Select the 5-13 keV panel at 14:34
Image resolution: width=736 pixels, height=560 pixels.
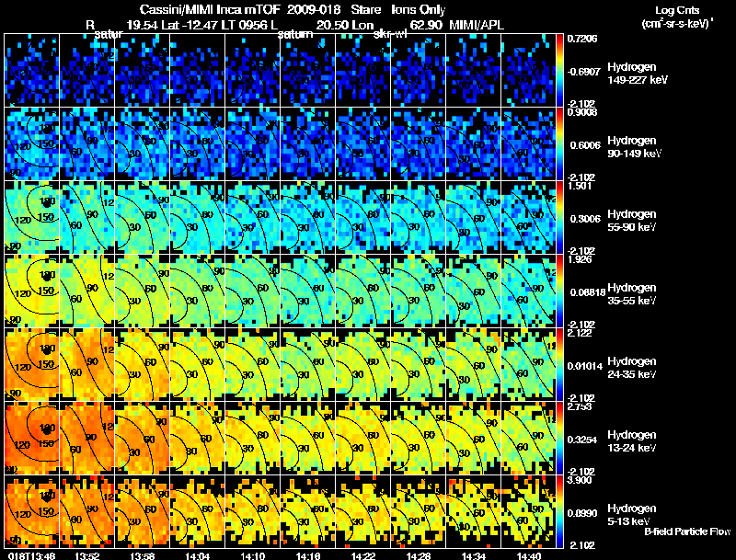pyautogui.click(x=474, y=511)
